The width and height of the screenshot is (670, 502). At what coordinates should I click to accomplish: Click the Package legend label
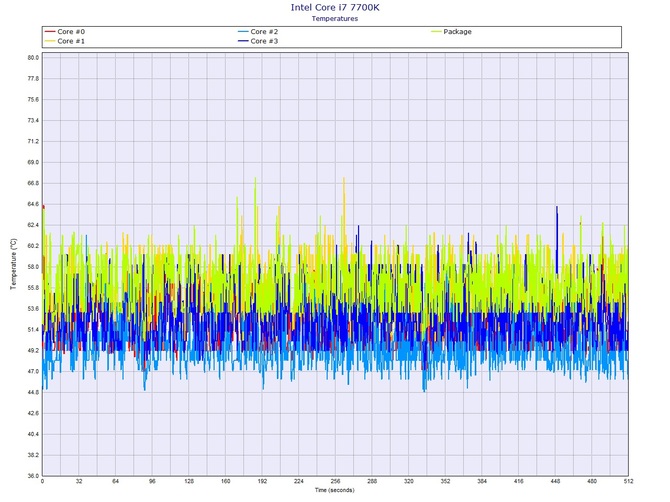(x=457, y=32)
